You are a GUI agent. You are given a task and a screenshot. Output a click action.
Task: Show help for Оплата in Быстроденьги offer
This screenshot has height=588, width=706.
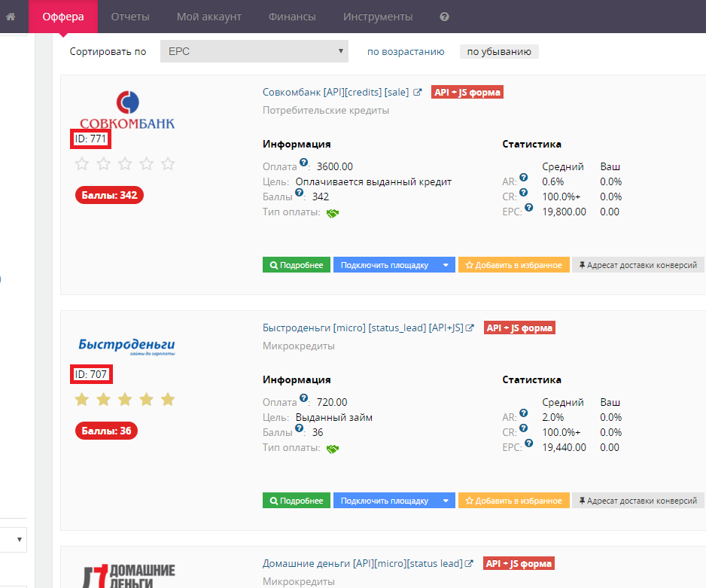click(303, 398)
